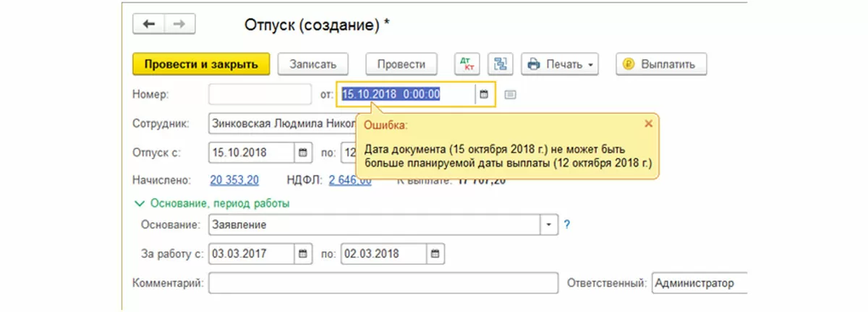Click the Основание field with Заявление
Image resolution: width=868 pixels, height=312 pixels.
click(375, 224)
